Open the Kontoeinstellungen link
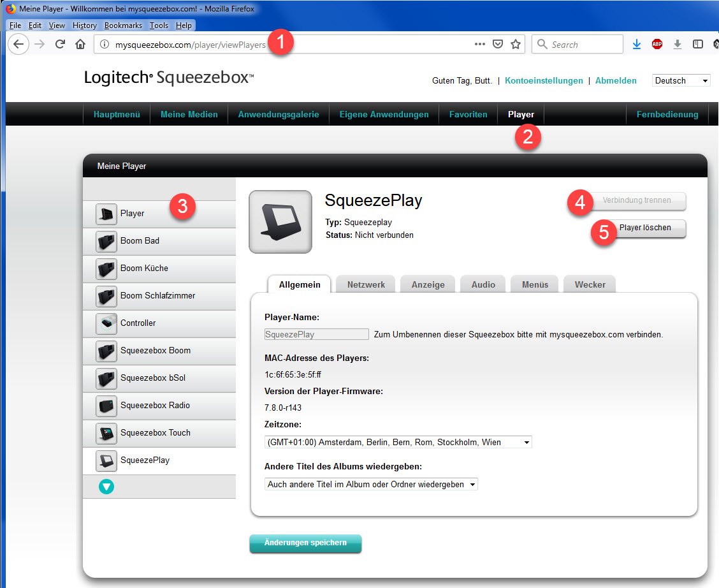Image resolution: width=719 pixels, height=588 pixels. coord(543,81)
